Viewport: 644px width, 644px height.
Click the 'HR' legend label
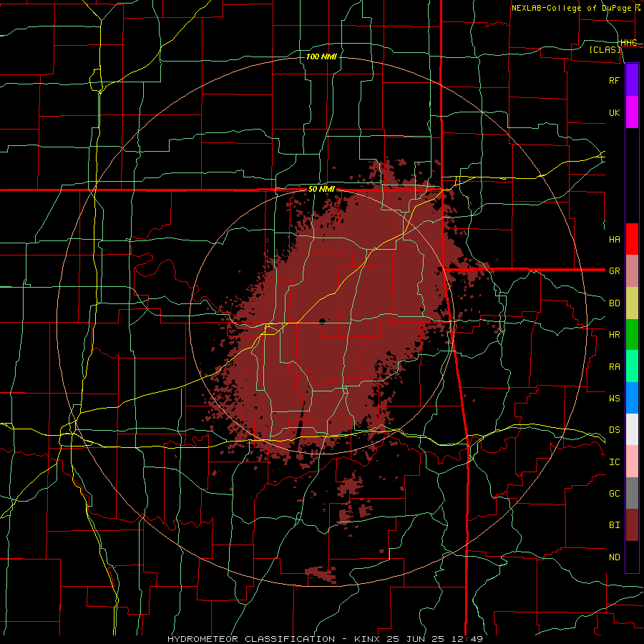pos(614,335)
